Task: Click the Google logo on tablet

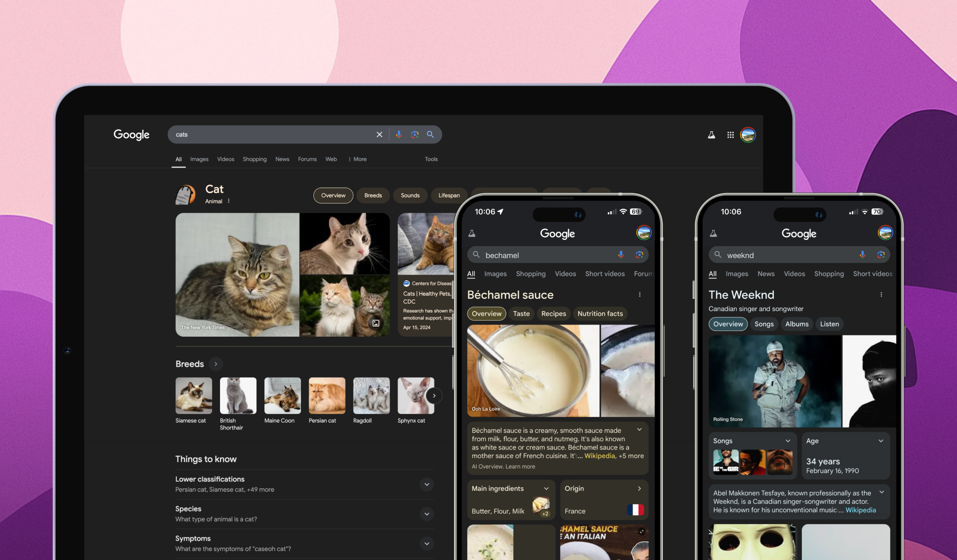Action: [x=131, y=135]
